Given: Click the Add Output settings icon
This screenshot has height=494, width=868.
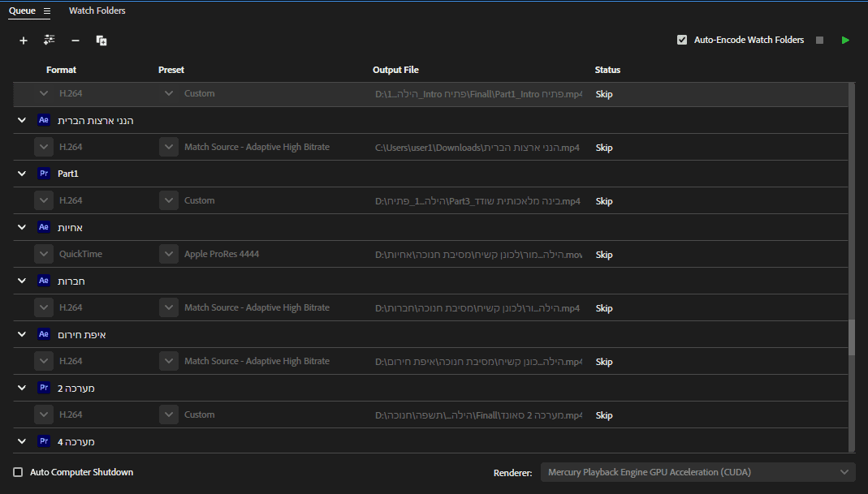Looking at the screenshot, I should point(50,40).
